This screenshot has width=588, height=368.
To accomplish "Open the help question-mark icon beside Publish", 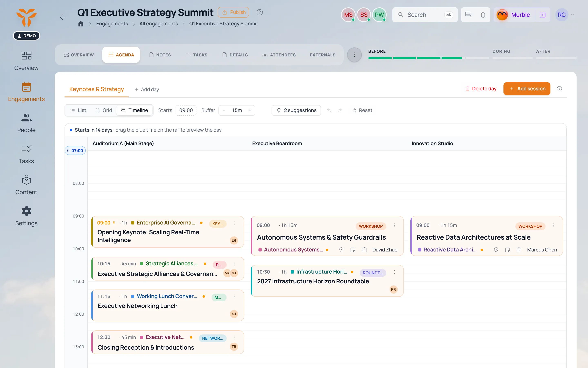I will [259, 12].
